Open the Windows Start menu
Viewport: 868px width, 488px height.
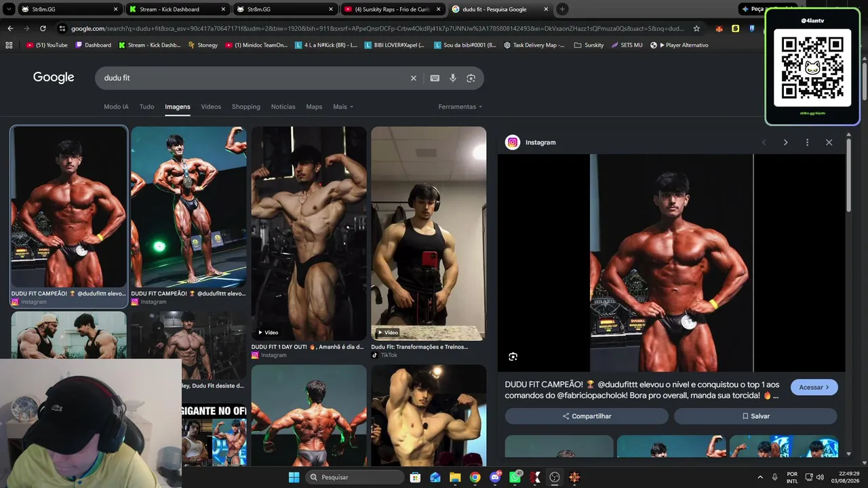294,477
